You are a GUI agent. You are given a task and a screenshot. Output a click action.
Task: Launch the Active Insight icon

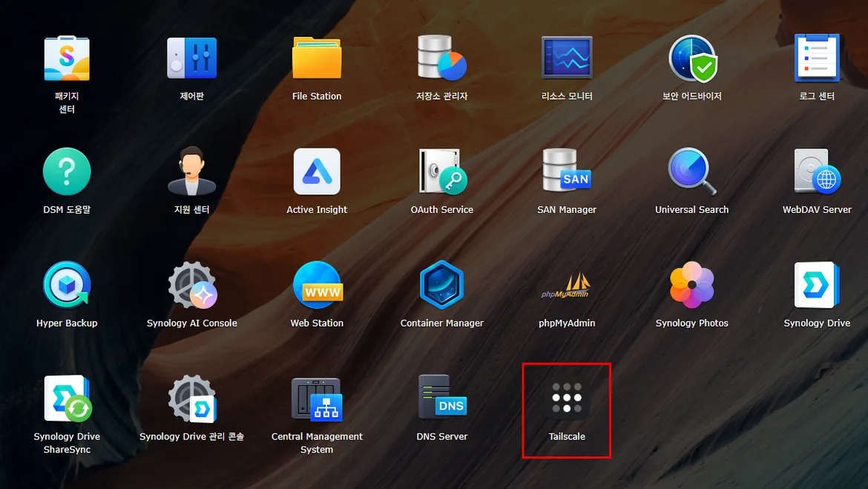[x=317, y=171]
